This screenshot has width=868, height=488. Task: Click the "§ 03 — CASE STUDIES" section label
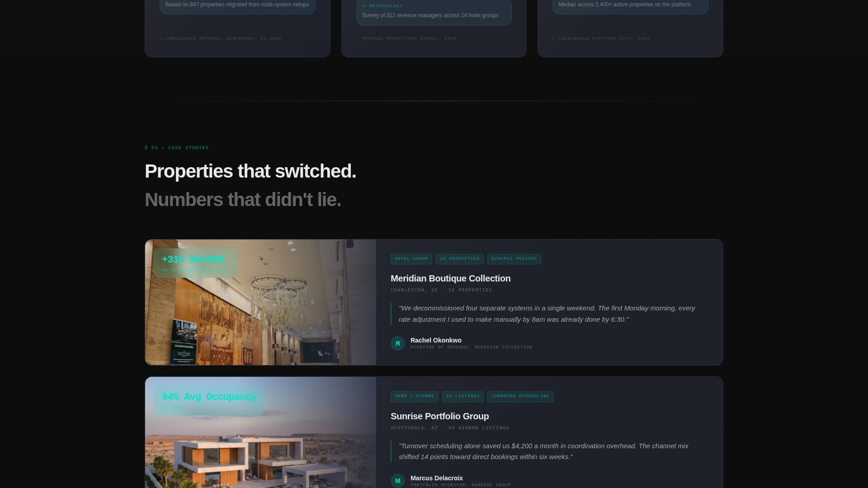point(176,147)
